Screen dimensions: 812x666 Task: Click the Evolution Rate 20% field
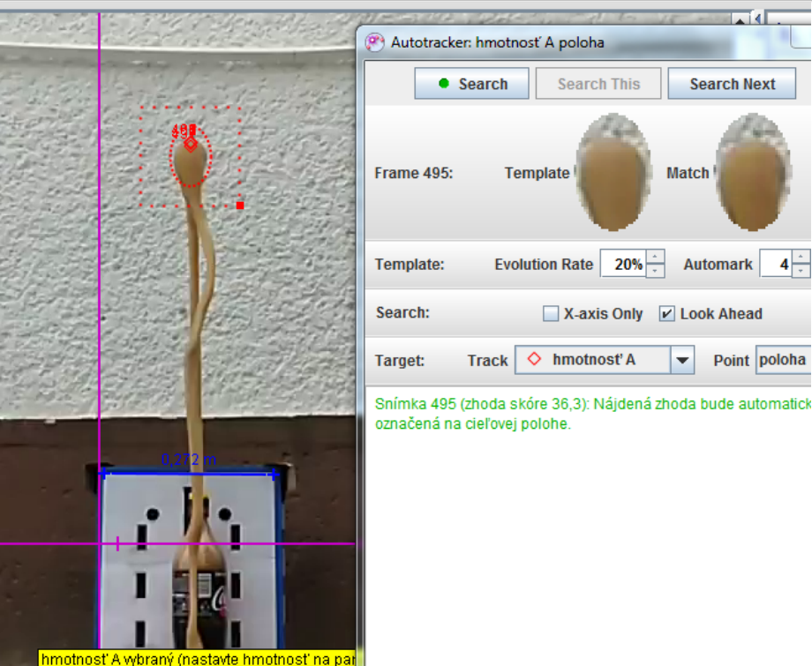[x=623, y=265]
